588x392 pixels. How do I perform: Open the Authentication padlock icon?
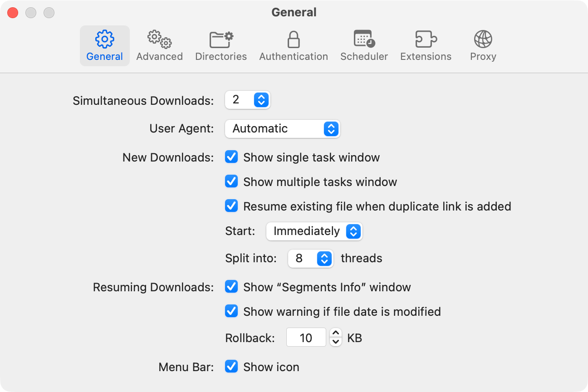click(294, 39)
